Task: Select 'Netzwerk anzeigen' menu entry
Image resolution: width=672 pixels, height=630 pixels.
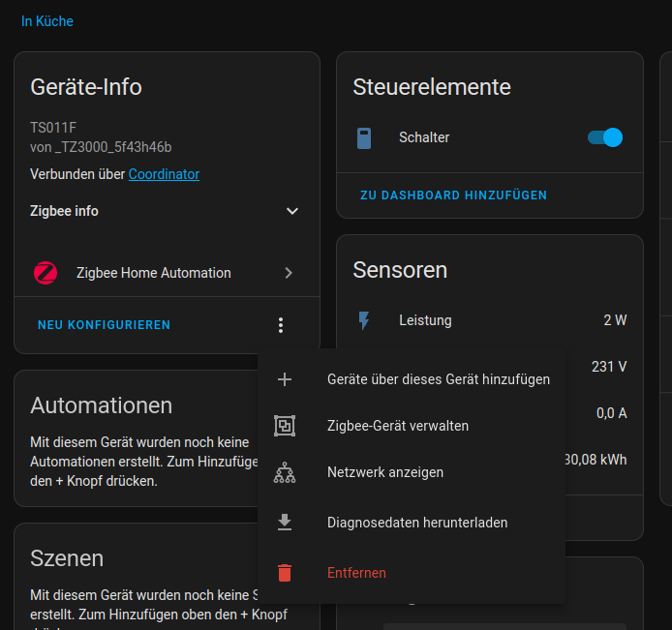Action: (384, 472)
